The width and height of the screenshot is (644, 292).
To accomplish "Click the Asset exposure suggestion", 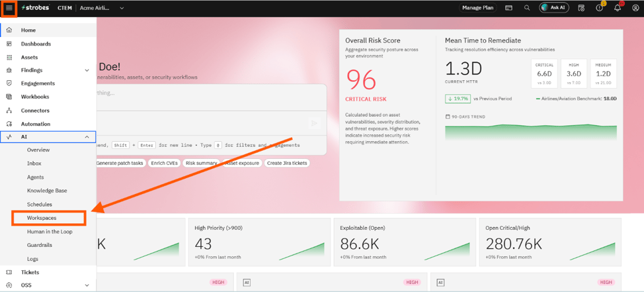I will click(242, 163).
